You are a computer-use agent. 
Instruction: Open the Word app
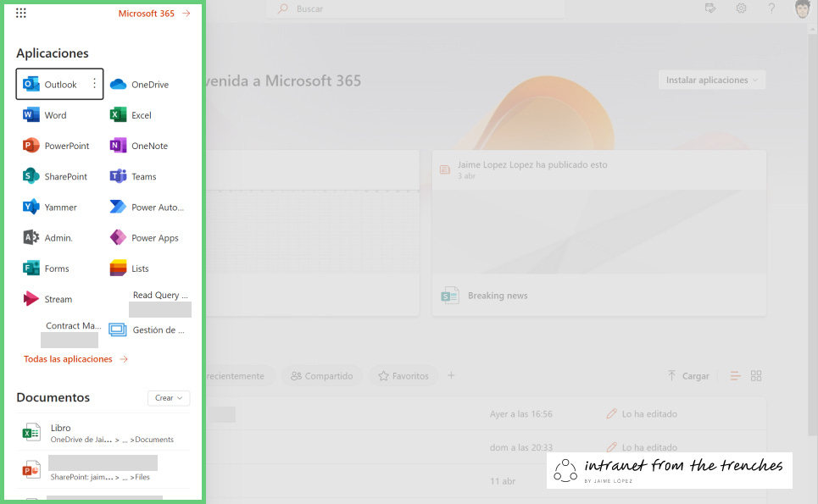pyautogui.click(x=45, y=115)
